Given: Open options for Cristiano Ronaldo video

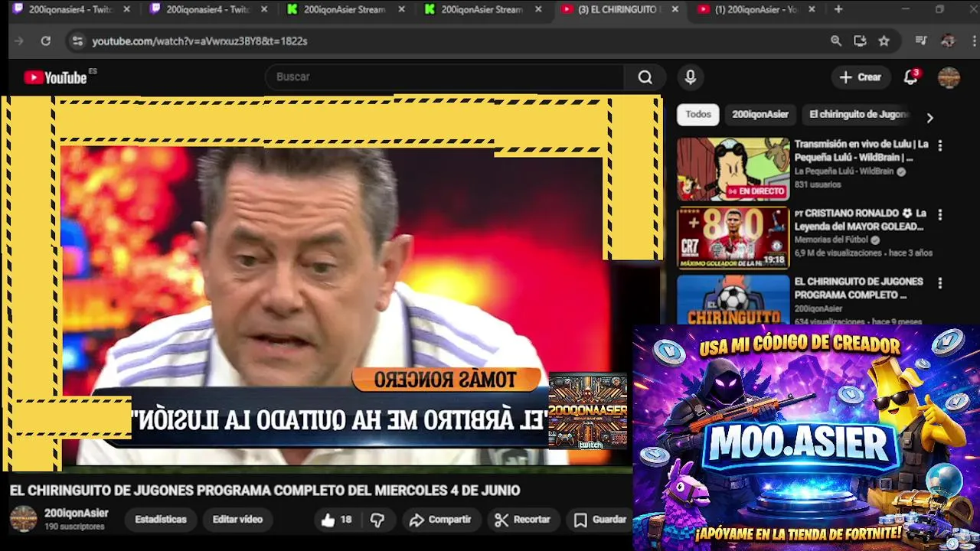Looking at the screenshot, I should tap(940, 215).
